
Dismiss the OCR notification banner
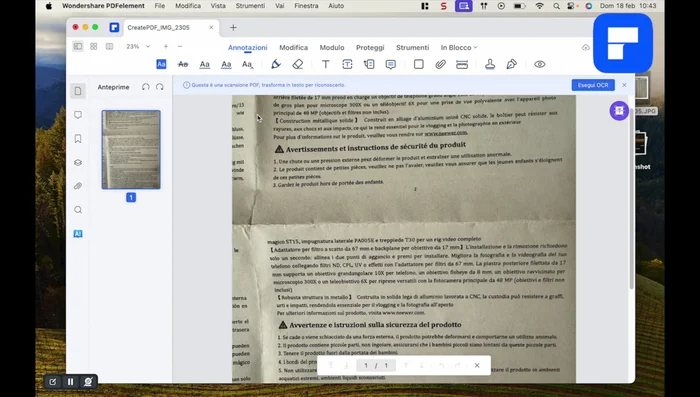pos(624,85)
